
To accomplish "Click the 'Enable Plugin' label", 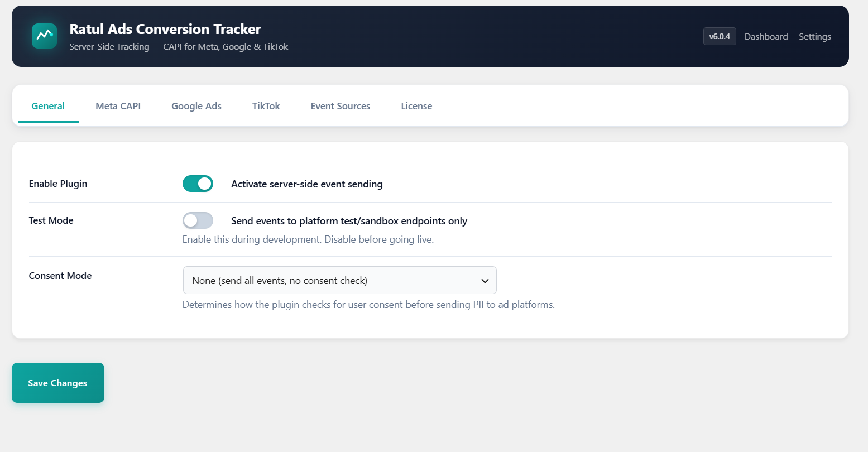I will pos(58,184).
